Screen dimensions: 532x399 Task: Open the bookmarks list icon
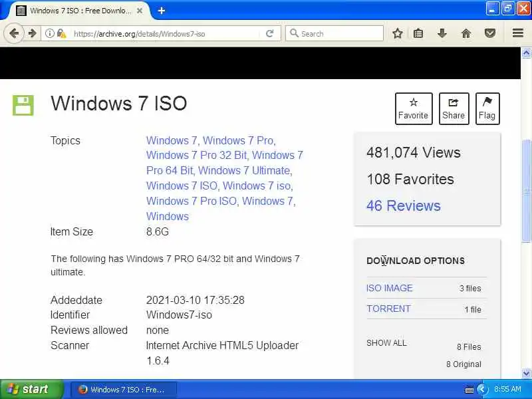coord(418,33)
